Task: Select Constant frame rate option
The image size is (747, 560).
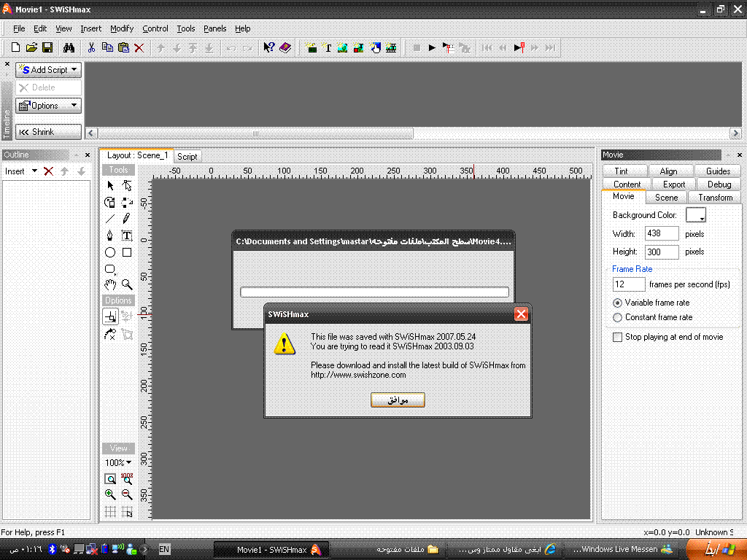Action: [618, 317]
